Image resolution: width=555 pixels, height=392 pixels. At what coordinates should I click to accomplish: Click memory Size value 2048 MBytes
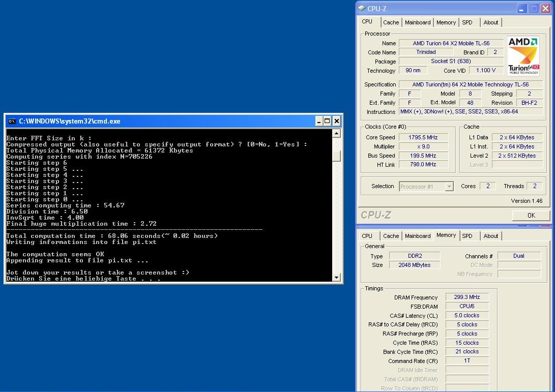pyautogui.click(x=415, y=265)
